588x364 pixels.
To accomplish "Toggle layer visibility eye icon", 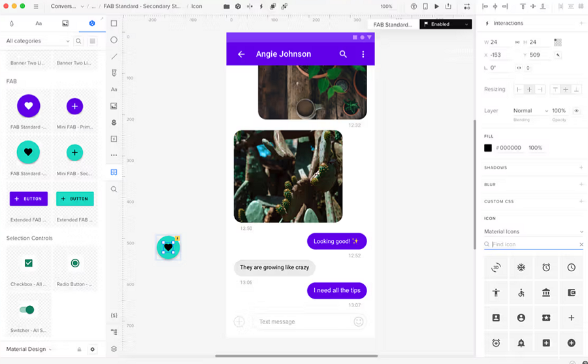I will (x=576, y=110).
